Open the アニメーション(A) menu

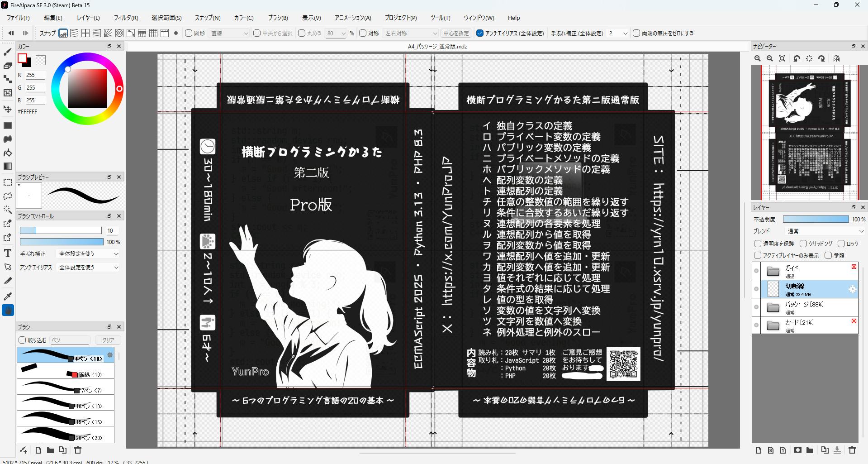[x=352, y=18]
